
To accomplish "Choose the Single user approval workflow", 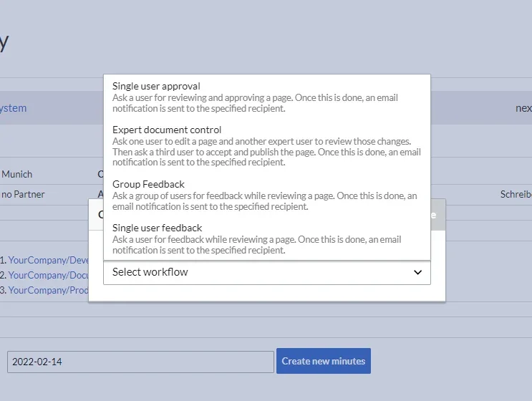I will pyautogui.click(x=156, y=87).
